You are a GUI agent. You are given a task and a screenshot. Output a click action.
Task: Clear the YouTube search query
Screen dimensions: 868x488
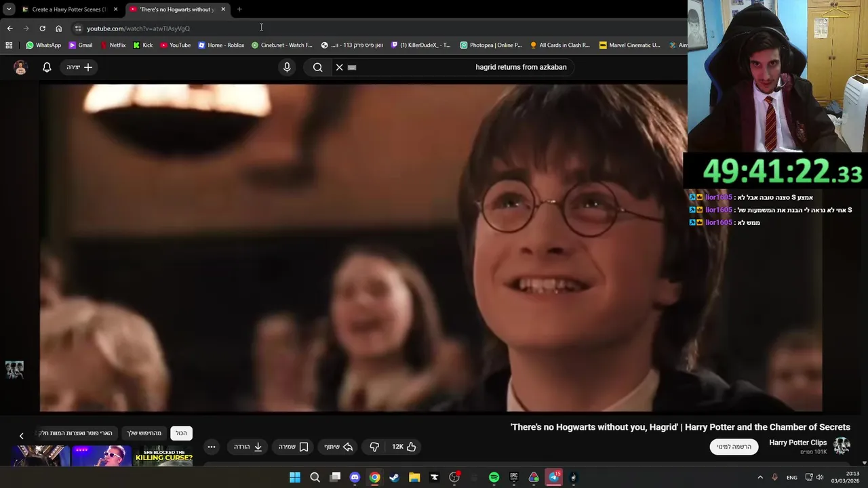pos(340,67)
